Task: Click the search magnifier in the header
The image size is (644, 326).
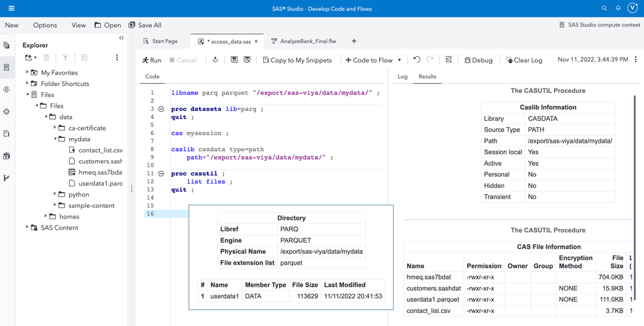Action: [604, 8]
